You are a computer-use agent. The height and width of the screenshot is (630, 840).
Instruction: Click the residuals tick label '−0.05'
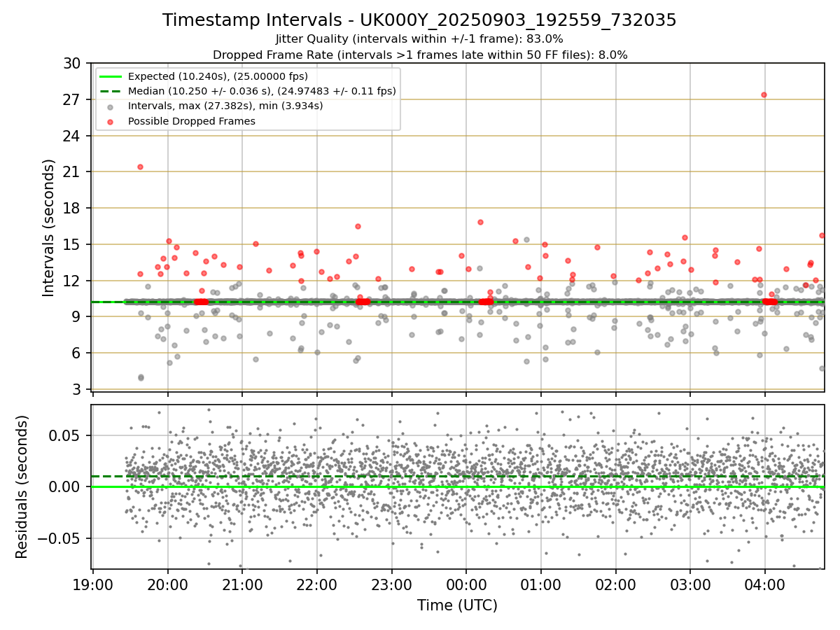coord(60,538)
